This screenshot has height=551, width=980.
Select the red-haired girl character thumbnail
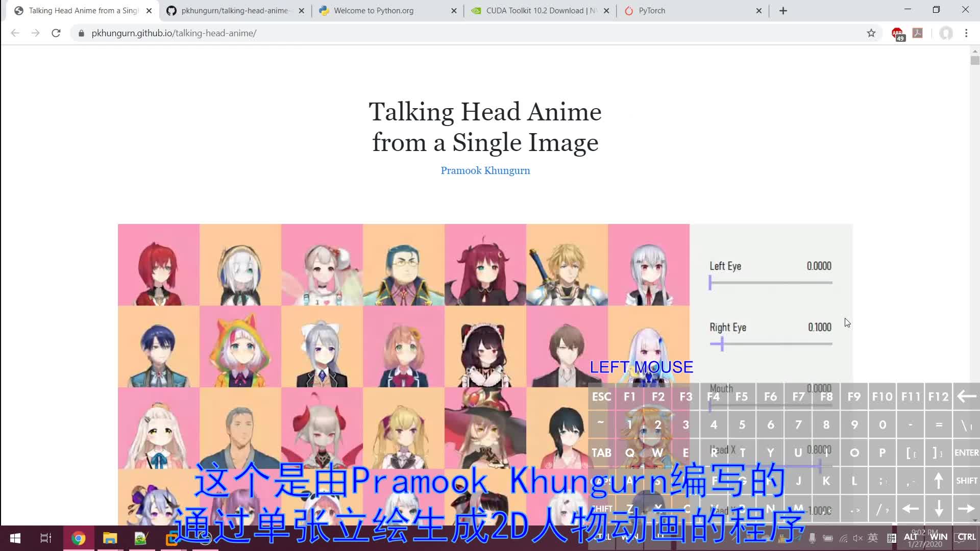point(159,265)
